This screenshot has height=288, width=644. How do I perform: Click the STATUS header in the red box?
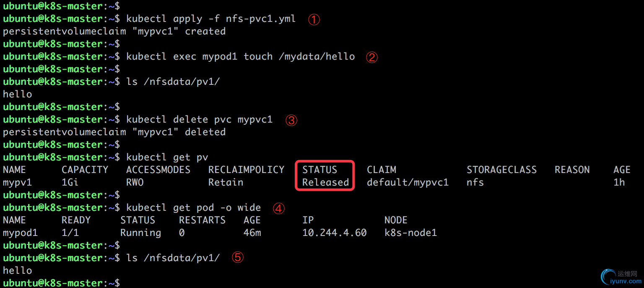[x=320, y=170]
